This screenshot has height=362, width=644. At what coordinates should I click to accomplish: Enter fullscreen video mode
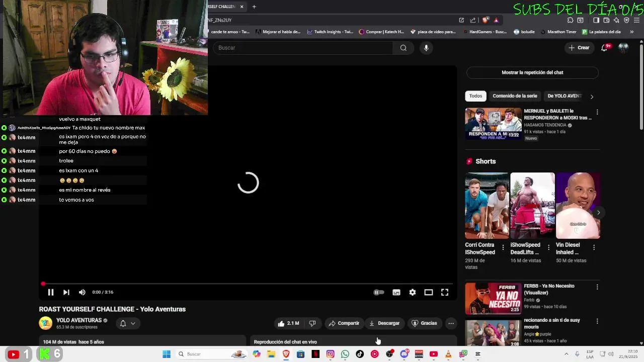pos(445,292)
